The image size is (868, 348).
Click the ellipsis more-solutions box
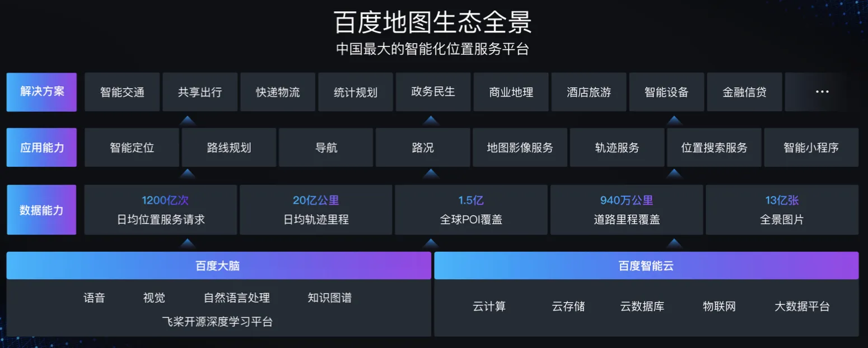coord(822,92)
